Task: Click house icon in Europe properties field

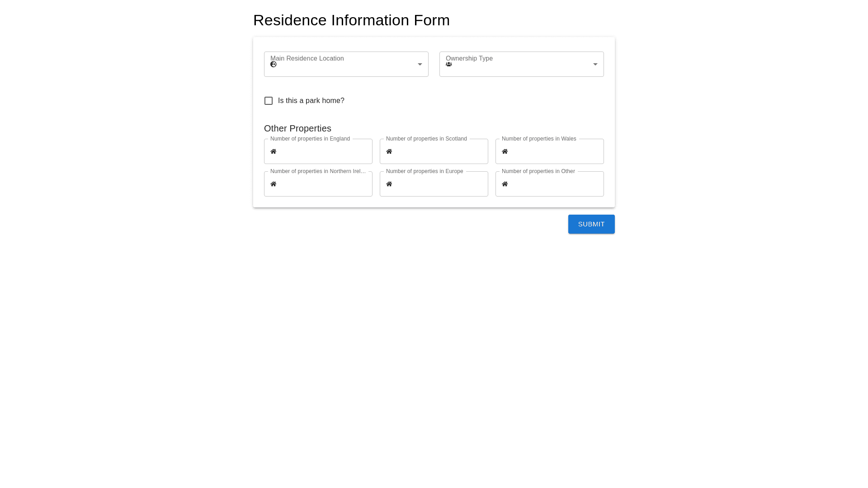Action: [389, 184]
